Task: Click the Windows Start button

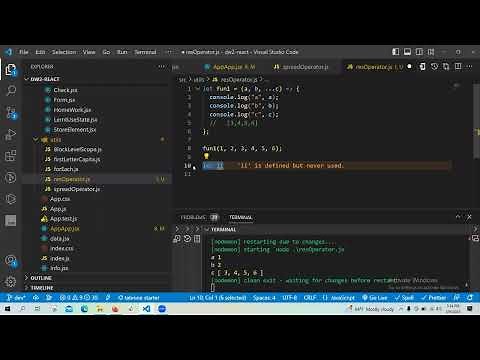Action: [7, 309]
